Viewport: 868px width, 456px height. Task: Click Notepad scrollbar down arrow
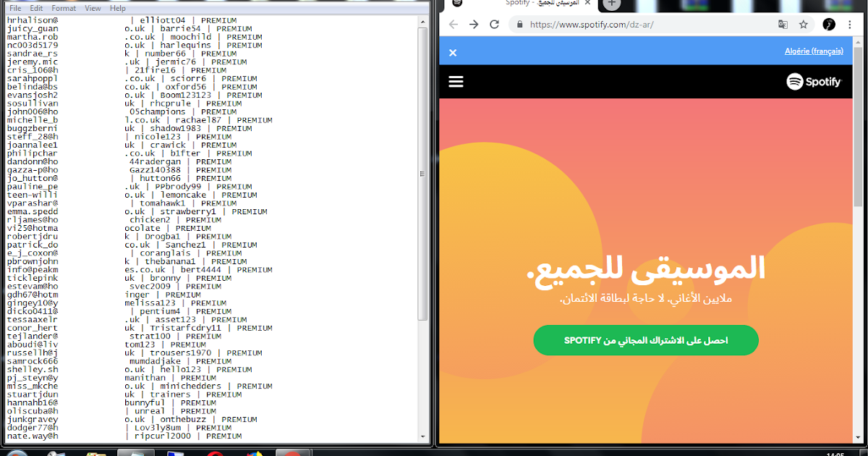click(x=423, y=436)
